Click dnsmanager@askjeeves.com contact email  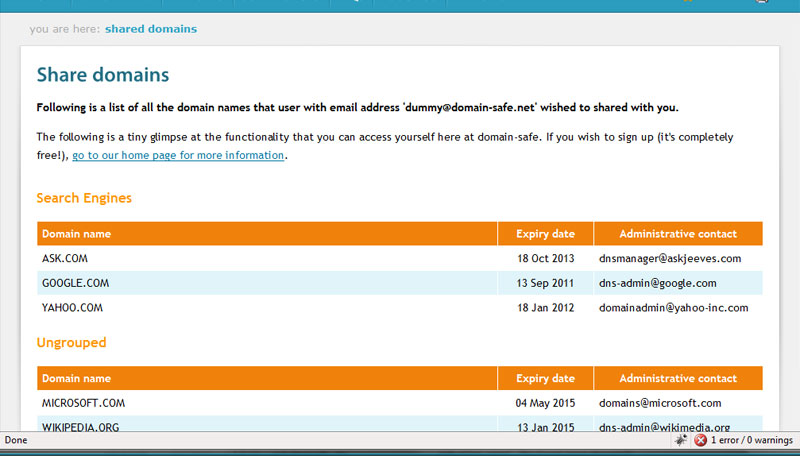pos(670,259)
